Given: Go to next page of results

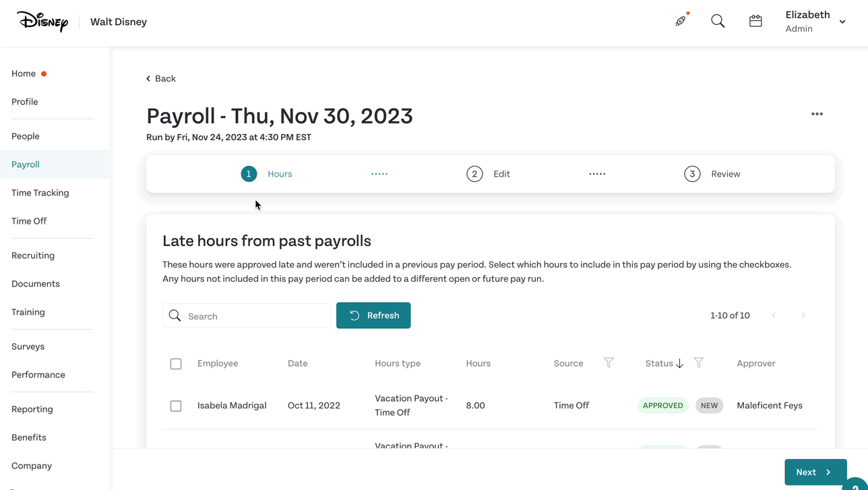Looking at the screenshot, I should 803,315.
